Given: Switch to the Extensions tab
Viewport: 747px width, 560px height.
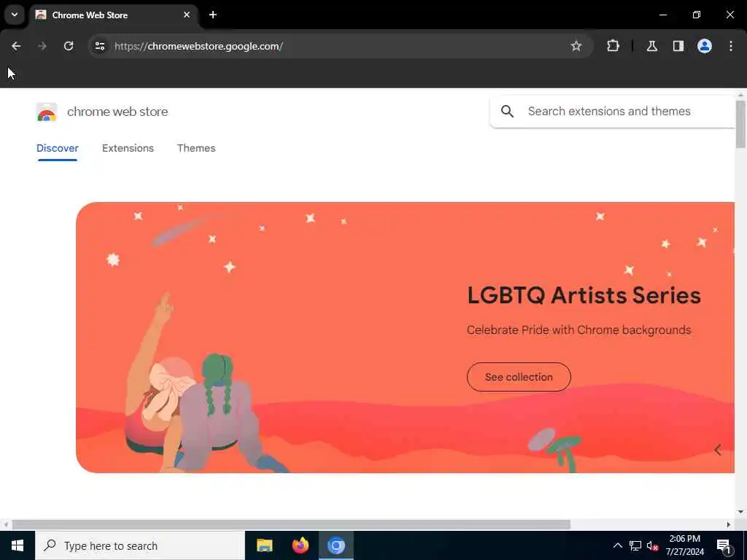Looking at the screenshot, I should (x=128, y=148).
